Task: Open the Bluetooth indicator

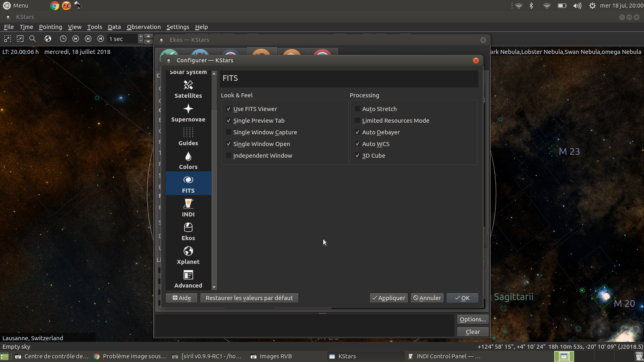Action: point(531,6)
